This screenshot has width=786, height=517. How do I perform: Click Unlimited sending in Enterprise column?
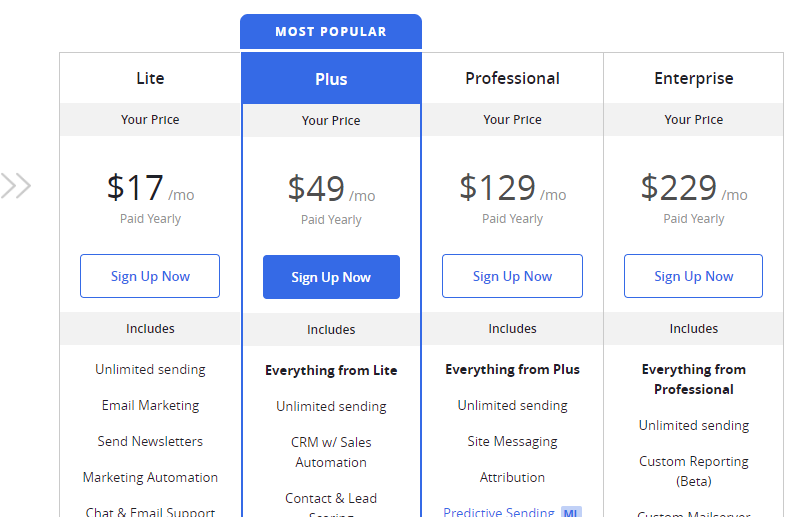coord(694,426)
